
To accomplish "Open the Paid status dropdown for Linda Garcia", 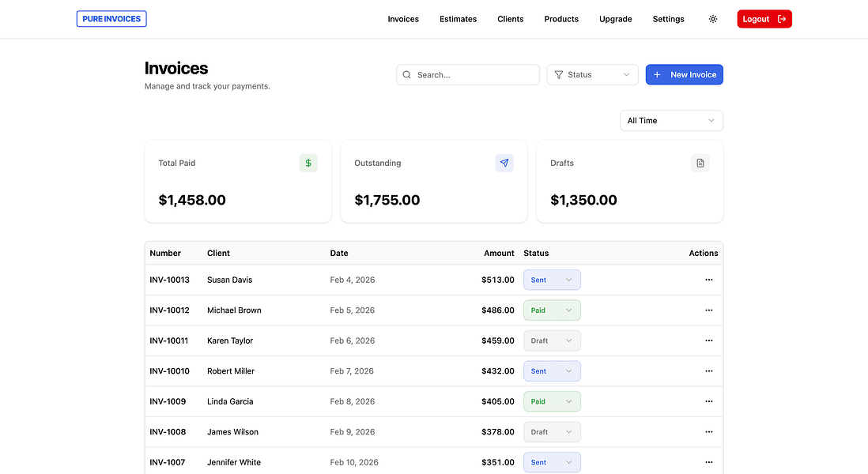I will pyautogui.click(x=551, y=401).
